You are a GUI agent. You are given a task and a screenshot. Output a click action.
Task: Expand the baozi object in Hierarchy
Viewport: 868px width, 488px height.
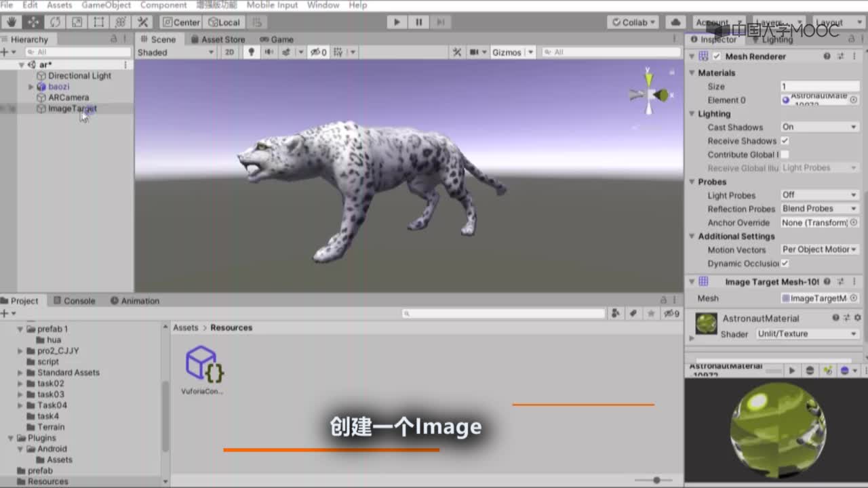point(31,87)
